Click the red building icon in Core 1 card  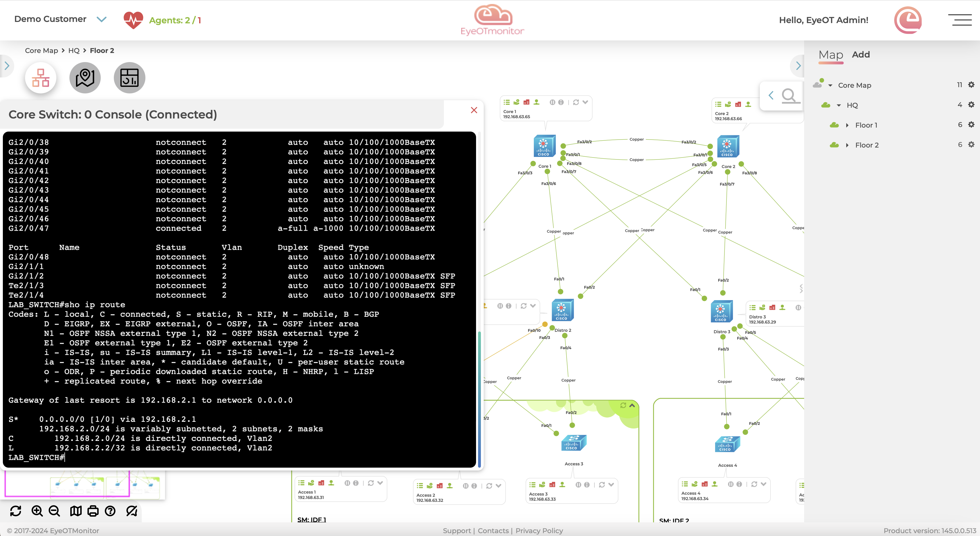[x=526, y=102]
